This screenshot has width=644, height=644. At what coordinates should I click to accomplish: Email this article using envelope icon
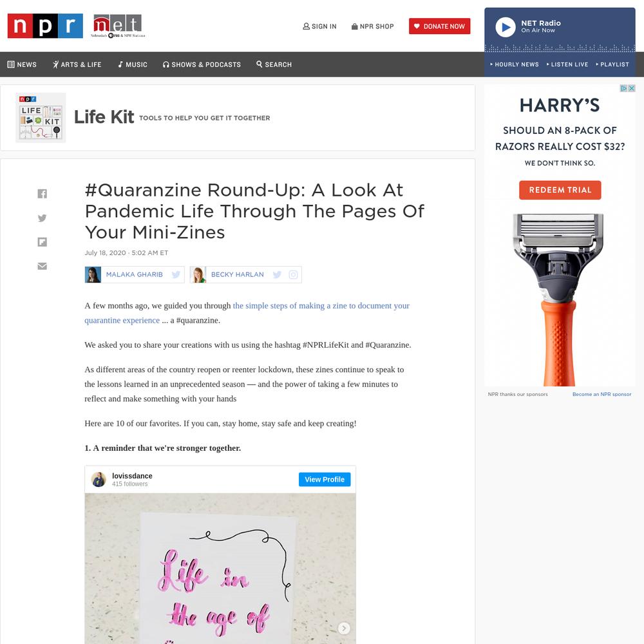43,266
